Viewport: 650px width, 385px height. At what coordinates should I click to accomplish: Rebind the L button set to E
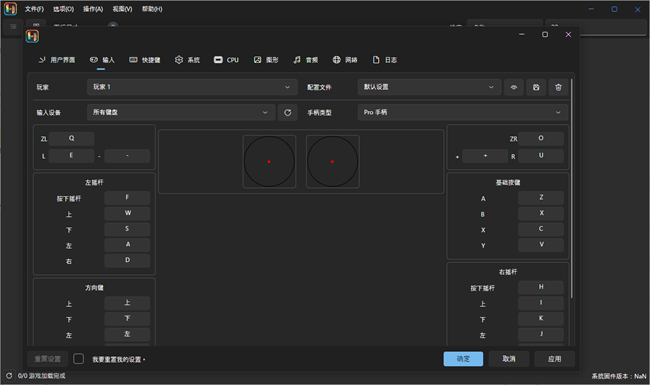pyautogui.click(x=71, y=156)
